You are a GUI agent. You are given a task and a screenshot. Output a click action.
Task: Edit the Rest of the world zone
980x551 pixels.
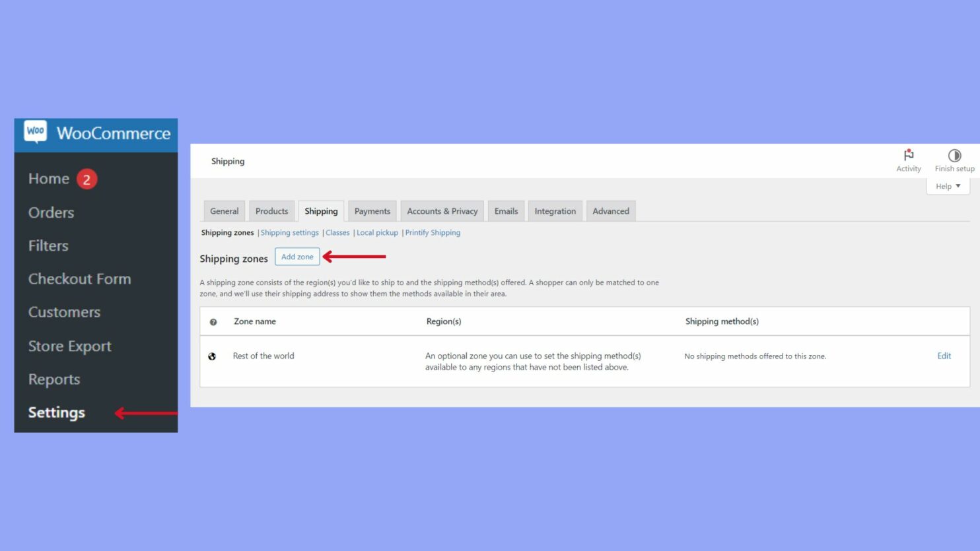coord(944,356)
